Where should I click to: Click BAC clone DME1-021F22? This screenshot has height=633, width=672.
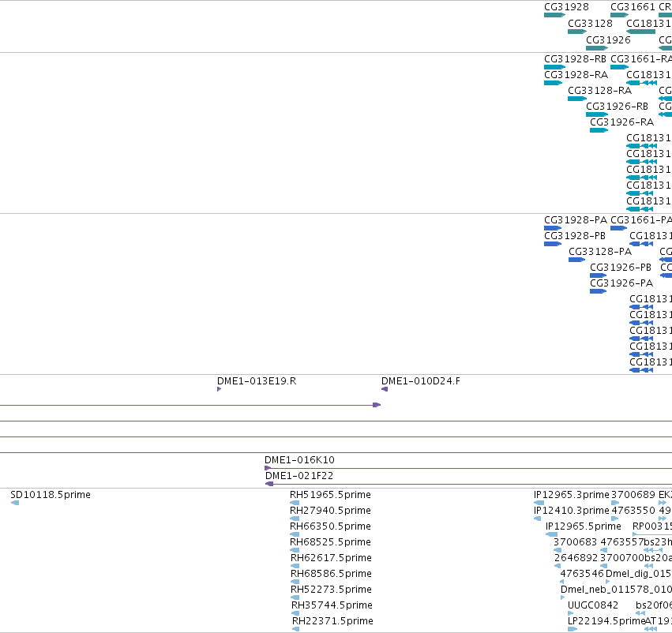468,484
